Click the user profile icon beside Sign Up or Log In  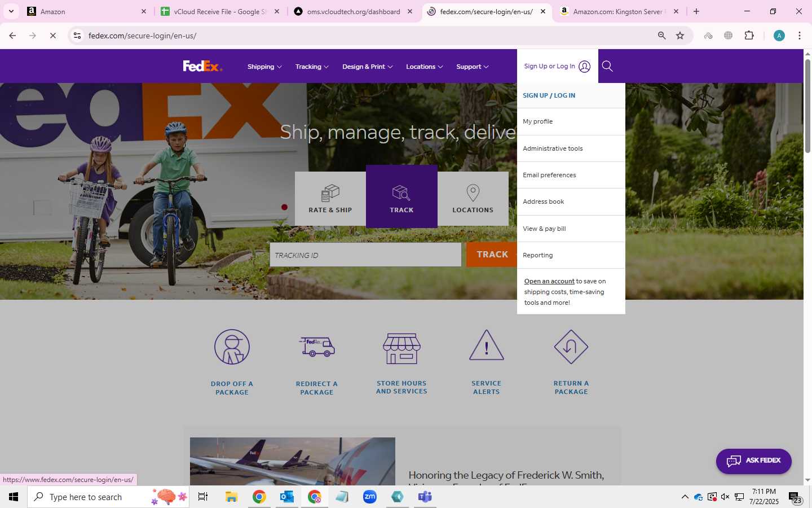pos(585,67)
